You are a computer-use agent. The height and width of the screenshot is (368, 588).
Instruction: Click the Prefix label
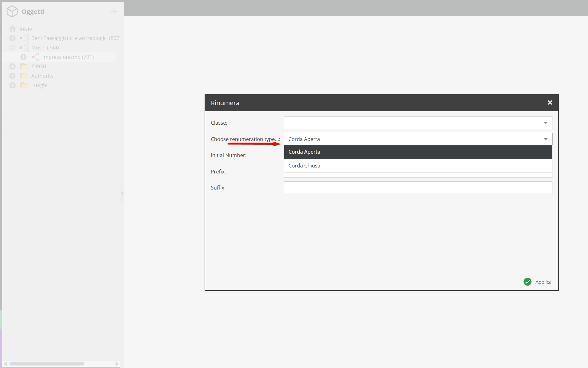[x=218, y=172]
